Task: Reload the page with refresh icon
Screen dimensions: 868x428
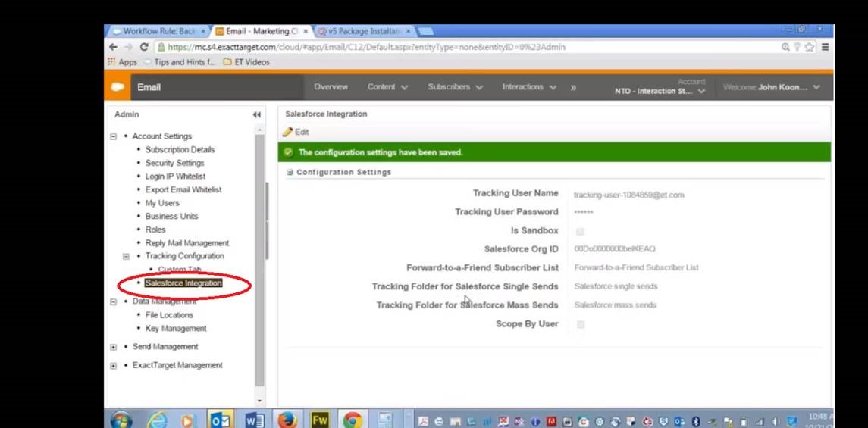Action: click(x=144, y=48)
